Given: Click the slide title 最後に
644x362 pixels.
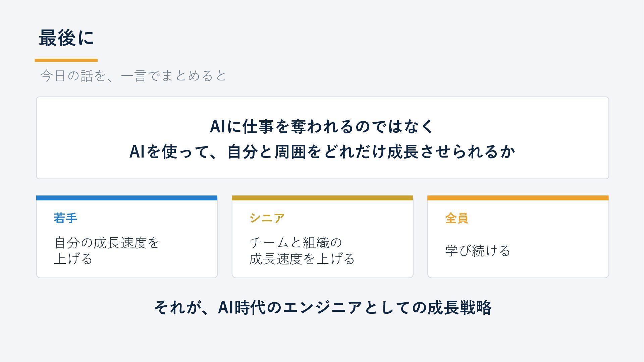Looking at the screenshot, I should point(66,38).
